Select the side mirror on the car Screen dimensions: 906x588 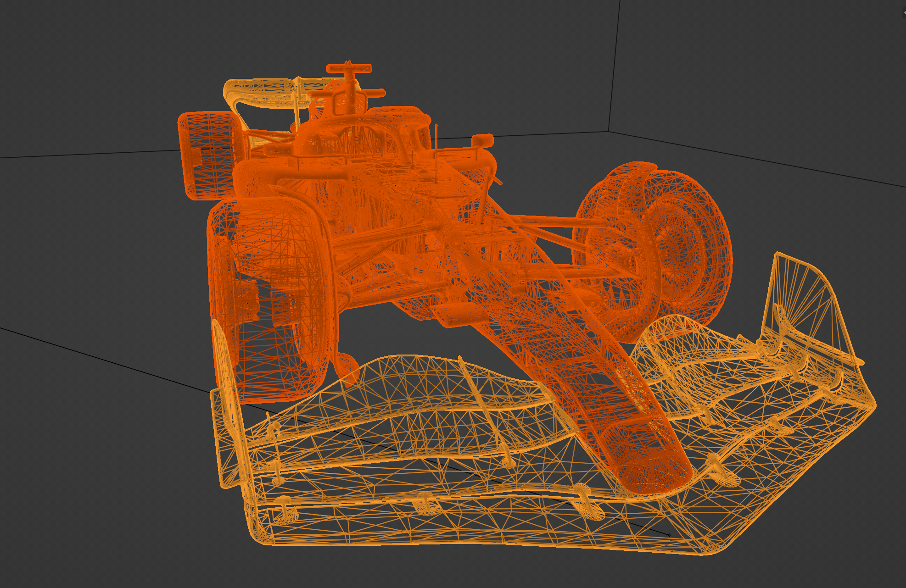482,140
